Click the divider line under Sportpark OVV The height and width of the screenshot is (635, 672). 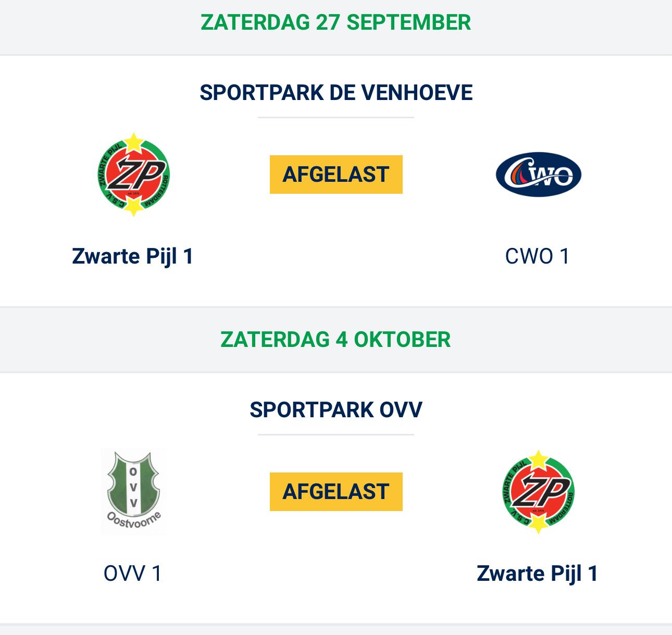(336, 434)
